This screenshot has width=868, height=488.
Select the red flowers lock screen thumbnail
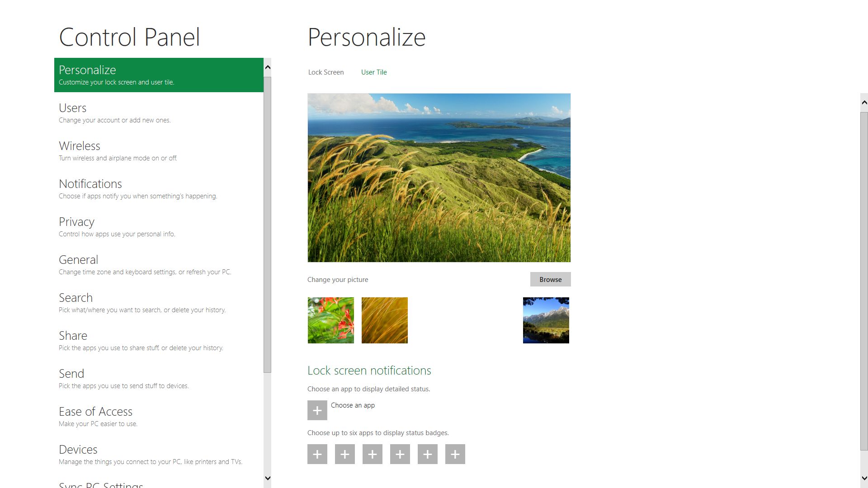331,320
